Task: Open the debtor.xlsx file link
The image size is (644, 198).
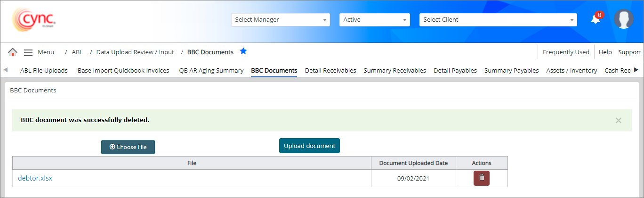Action: point(35,178)
